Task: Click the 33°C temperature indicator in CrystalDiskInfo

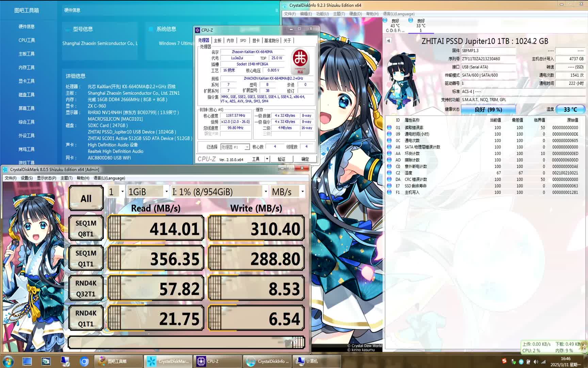Action: tap(570, 109)
